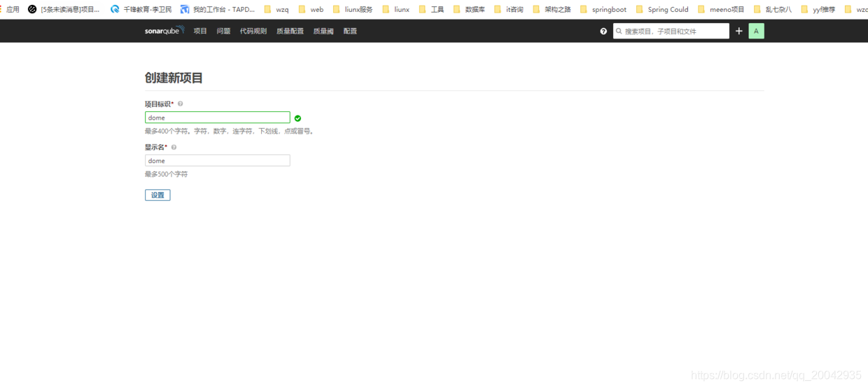Open the meeno项目 bookmark folder
868x388 pixels.
tap(721, 10)
